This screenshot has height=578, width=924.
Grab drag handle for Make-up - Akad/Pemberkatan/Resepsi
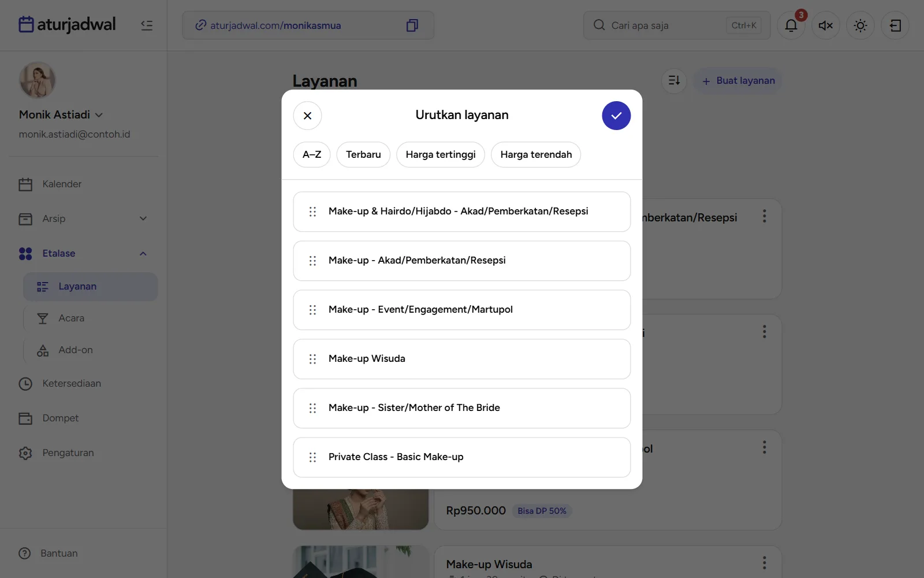pyautogui.click(x=312, y=261)
